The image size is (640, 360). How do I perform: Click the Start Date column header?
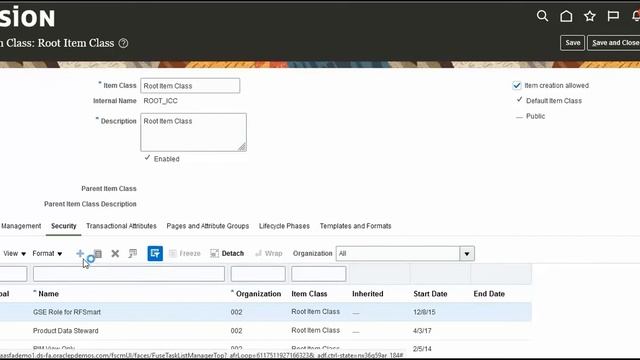point(430,294)
